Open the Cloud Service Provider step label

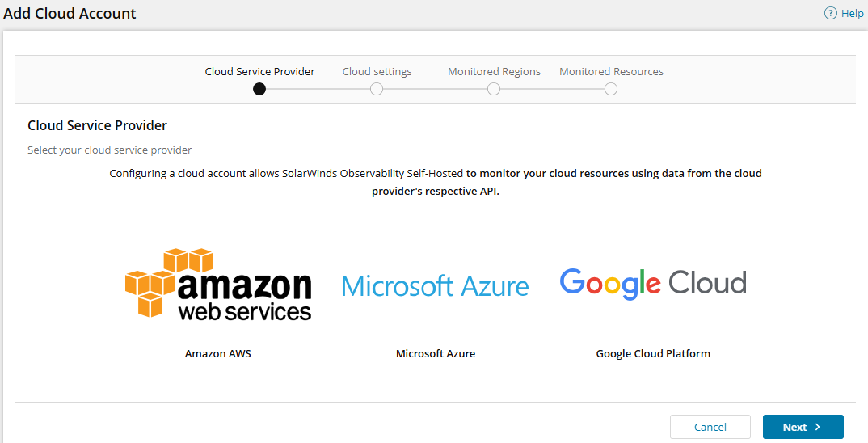click(x=259, y=71)
